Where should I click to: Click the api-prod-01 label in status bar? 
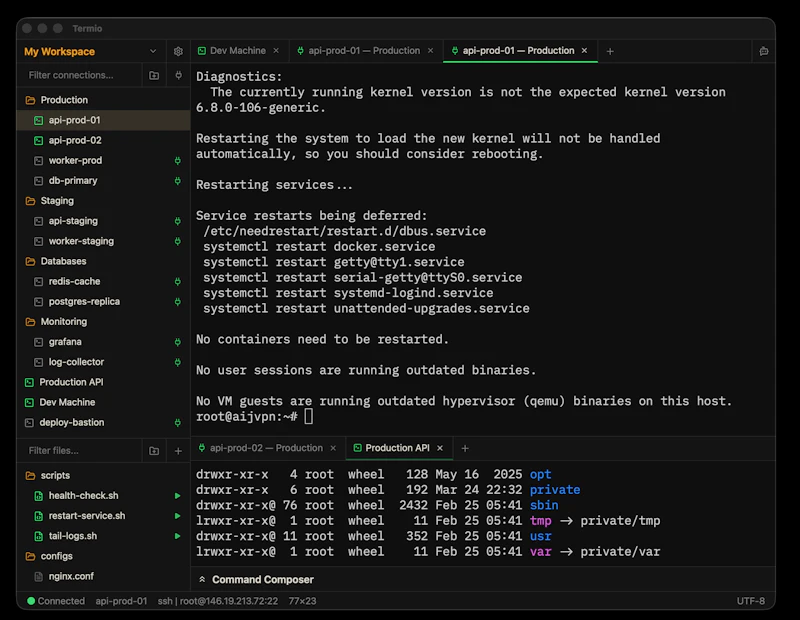click(121, 601)
